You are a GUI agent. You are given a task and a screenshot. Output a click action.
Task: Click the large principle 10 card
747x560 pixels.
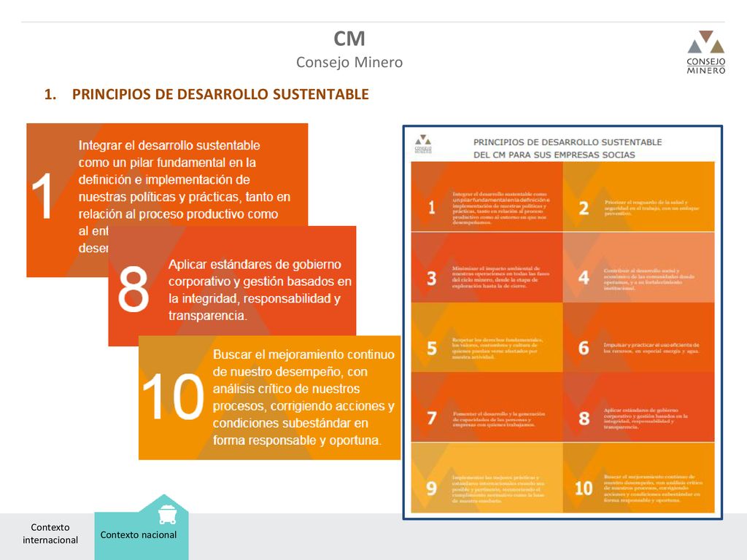(270, 397)
